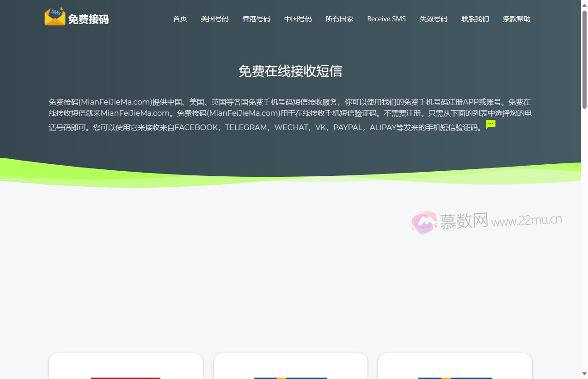This screenshot has width=588, height=379.
Task: Open the 美国号码 page
Action: [x=214, y=19]
